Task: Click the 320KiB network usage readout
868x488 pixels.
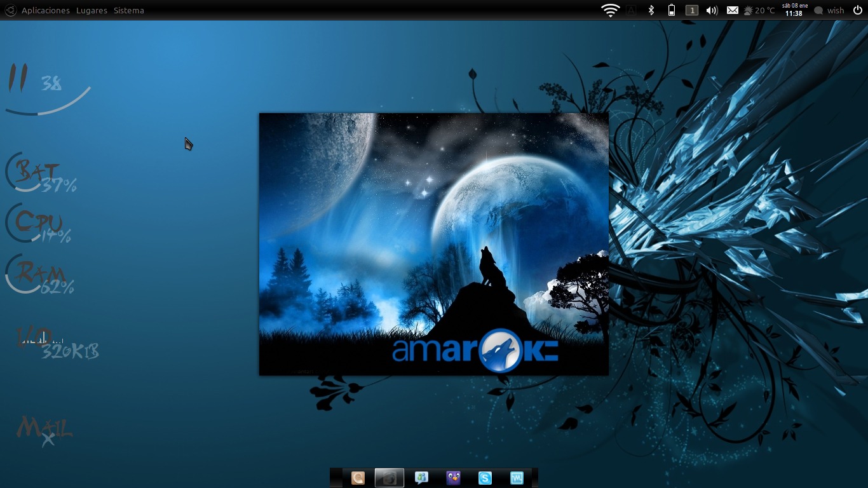Action: [x=70, y=351]
